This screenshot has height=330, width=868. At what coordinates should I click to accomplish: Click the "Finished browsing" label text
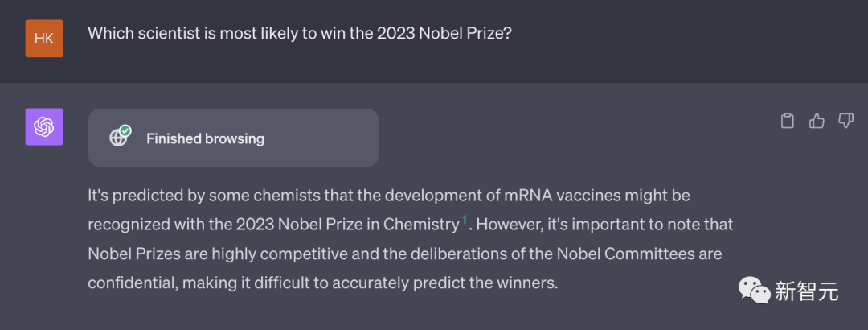205,138
